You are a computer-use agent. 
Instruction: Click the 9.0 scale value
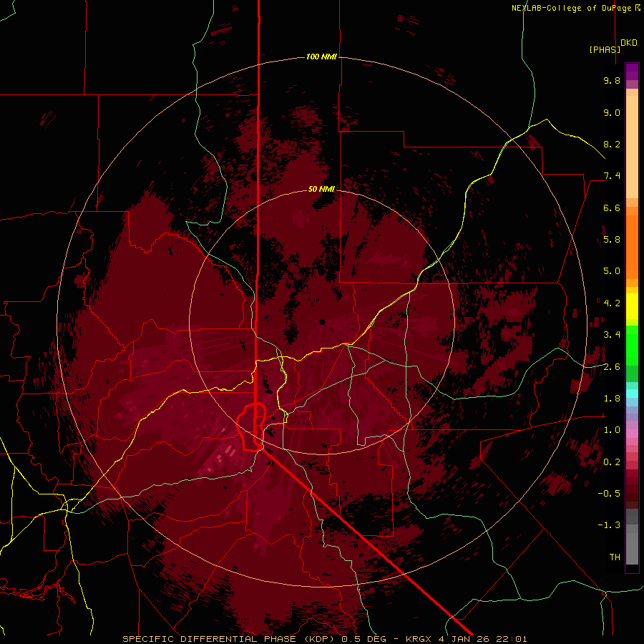pyautogui.click(x=612, y=112)
